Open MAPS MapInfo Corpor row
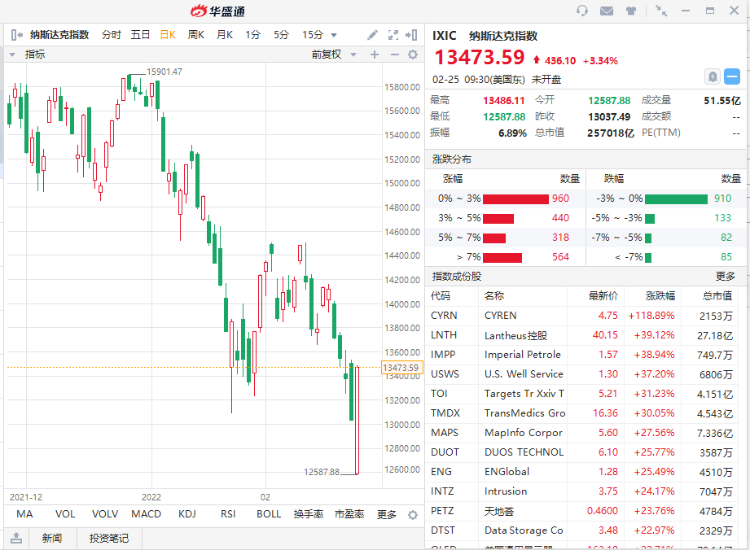The height and width of the screenshot is (550, 750). click(582, 433)
